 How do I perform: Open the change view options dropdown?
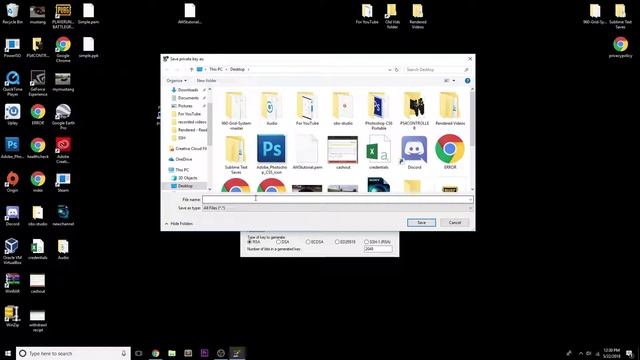(453, 81)
